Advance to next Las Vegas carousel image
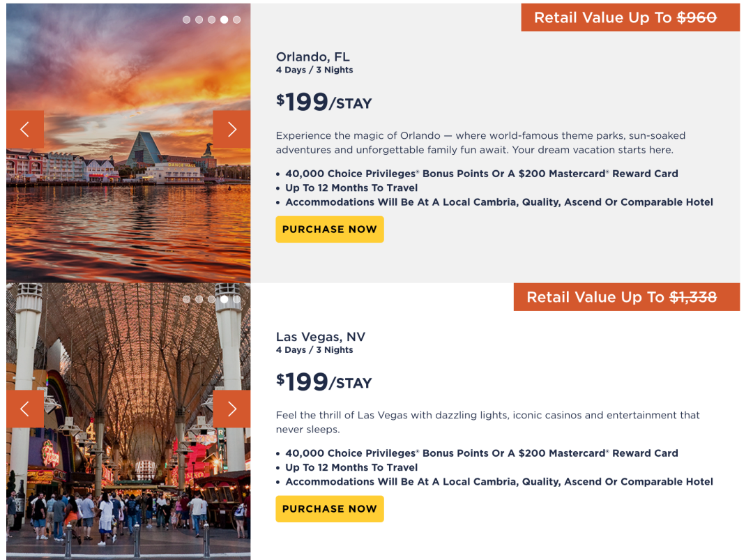Viewport: 753px width, 560px height. [232, 409]
